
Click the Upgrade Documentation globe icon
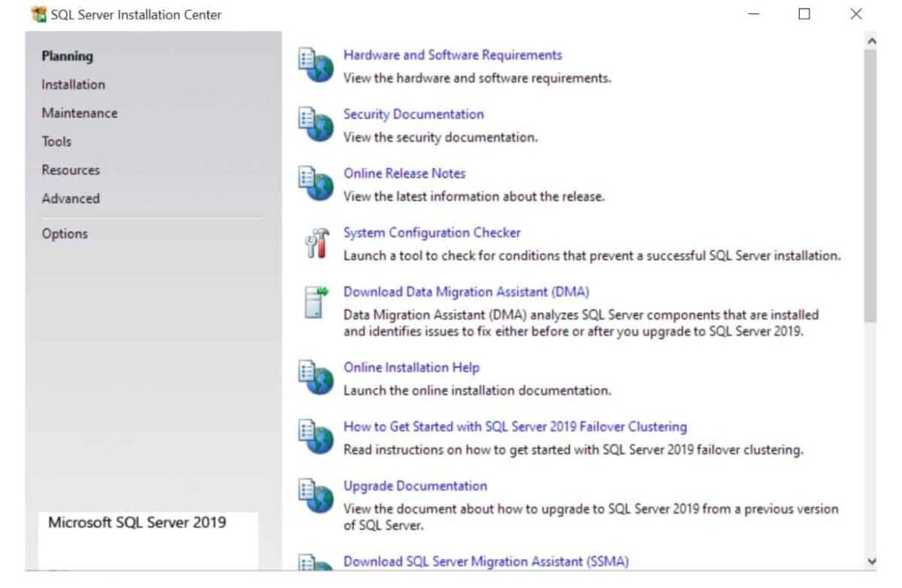[x=316, y=496]
